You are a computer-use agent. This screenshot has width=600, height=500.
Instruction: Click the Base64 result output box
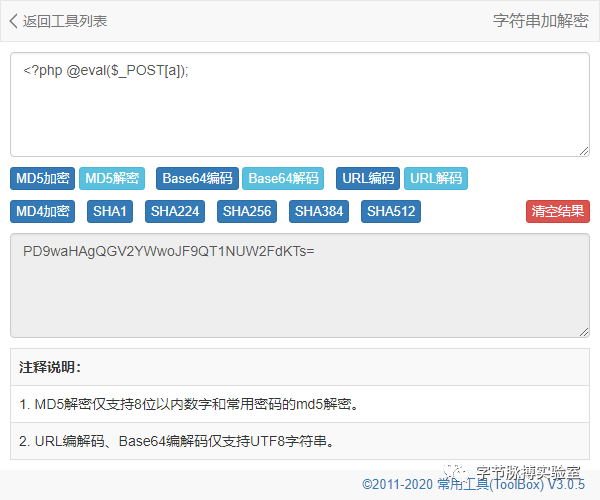tap(299, 285)
